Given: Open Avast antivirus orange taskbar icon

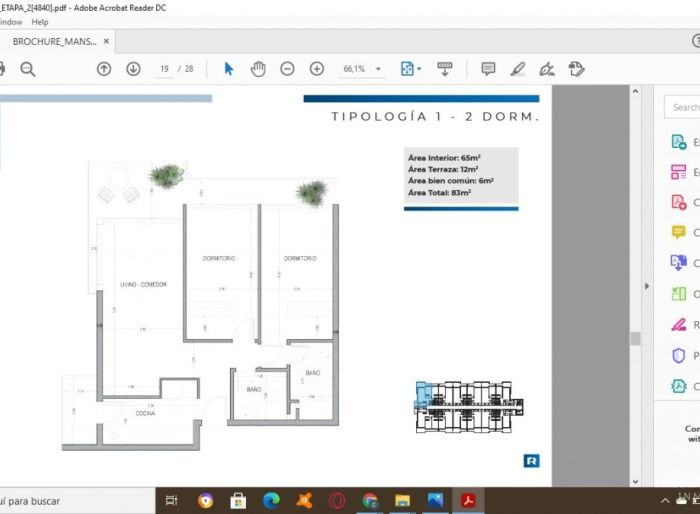Looking at the screenshot, I should 304,501.
